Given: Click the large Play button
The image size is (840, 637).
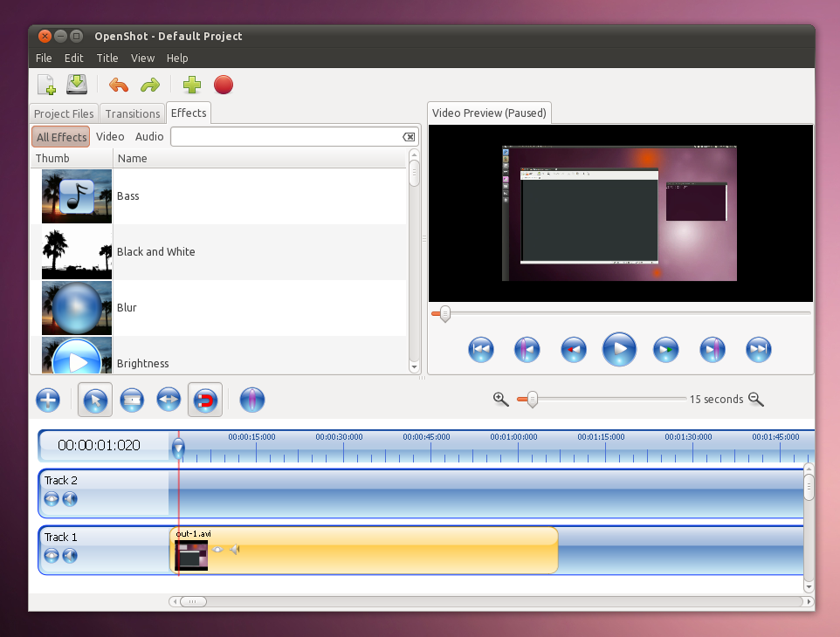Looking at the screenshot, I should coord(619,349).
